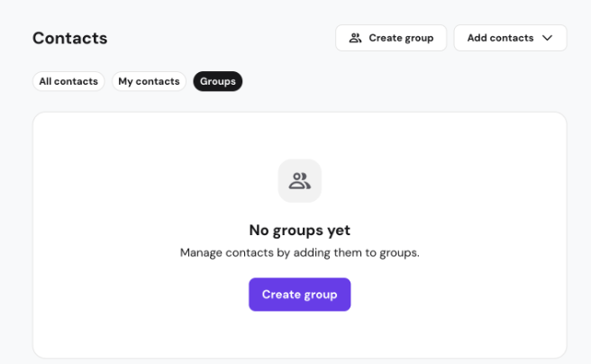This screenshot has width=591, height=364.
Task: Click the Add contacts label text
Action: (x=500, y=38)
